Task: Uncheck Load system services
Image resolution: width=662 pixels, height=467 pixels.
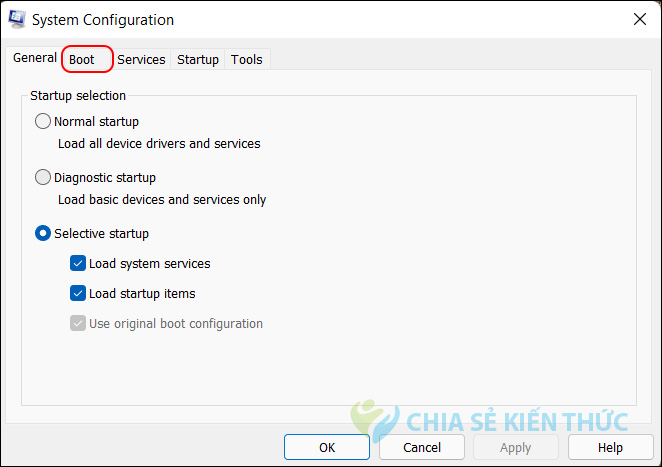Action: click(78, 264)
